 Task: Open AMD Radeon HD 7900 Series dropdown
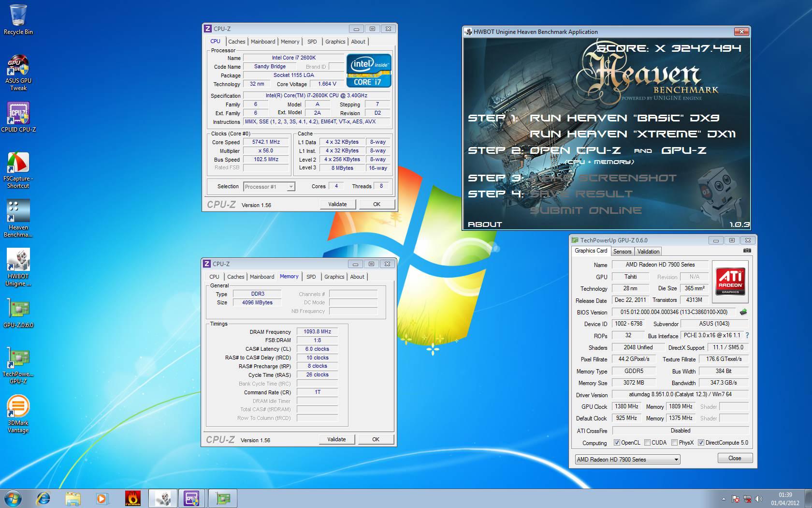tap(627, 460)
